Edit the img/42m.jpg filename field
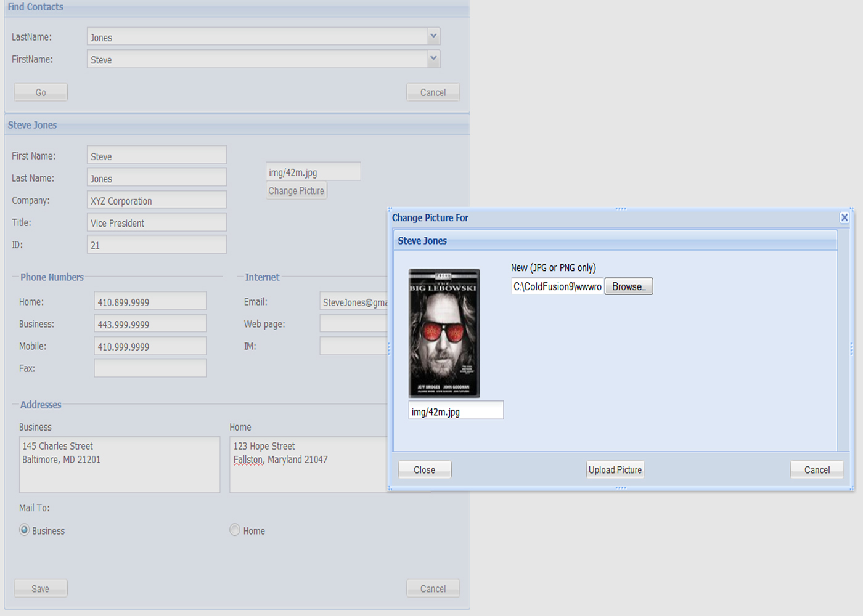The width and height of the screenshot is (863, 616). coord(456,409)
